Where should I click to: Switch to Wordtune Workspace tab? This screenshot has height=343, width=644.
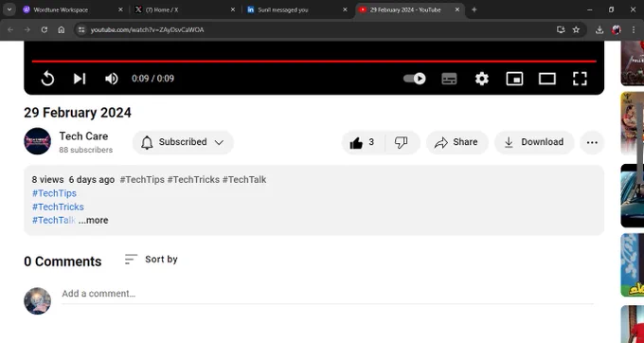coord(72,9)
